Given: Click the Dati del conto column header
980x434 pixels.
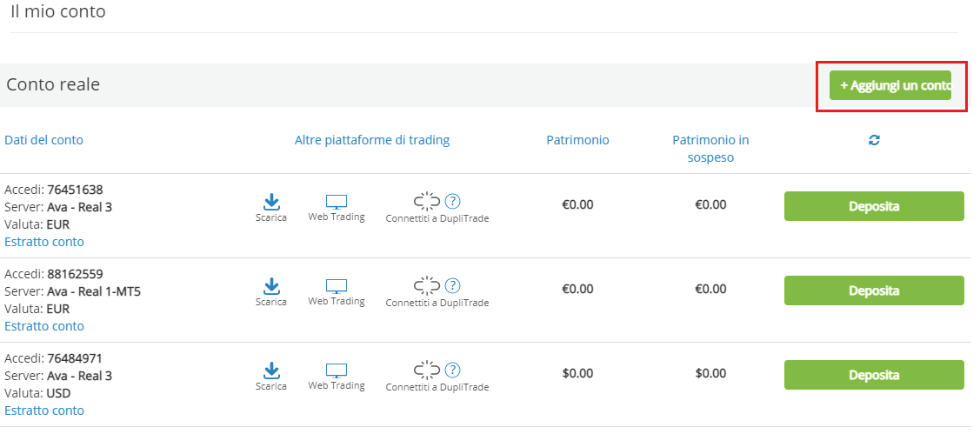Looking at the screenshot, I should pyautogui.click(x=43, y=140).
